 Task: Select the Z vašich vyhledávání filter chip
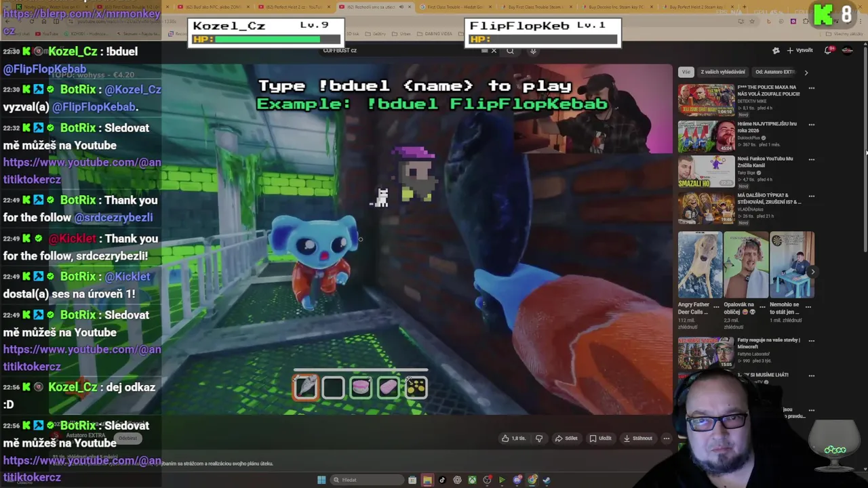click(723, 72)
